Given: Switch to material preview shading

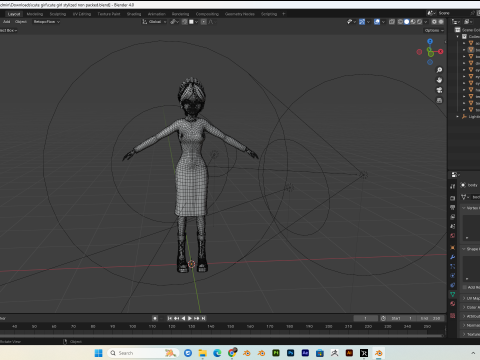Looking at the screenshot, I should pos(413,22).
